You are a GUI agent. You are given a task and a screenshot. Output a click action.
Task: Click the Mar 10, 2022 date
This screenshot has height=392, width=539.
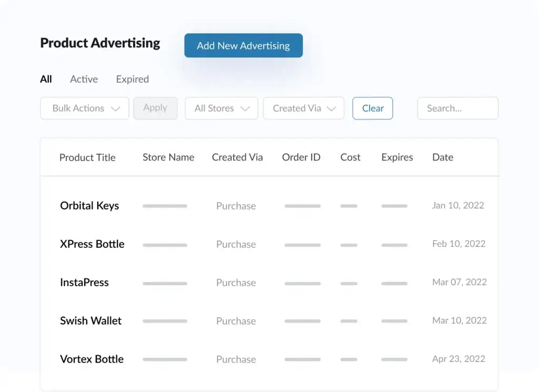click(x=459, y=320)
